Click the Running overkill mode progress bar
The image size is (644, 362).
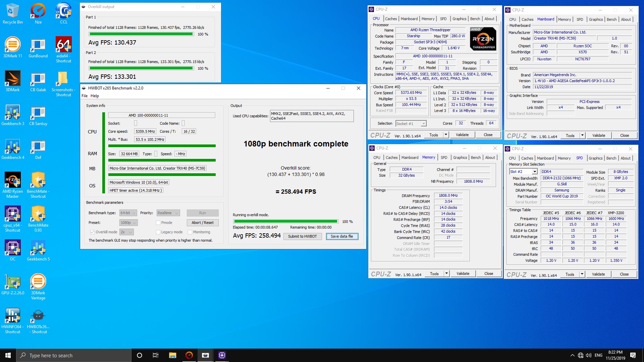286,222
